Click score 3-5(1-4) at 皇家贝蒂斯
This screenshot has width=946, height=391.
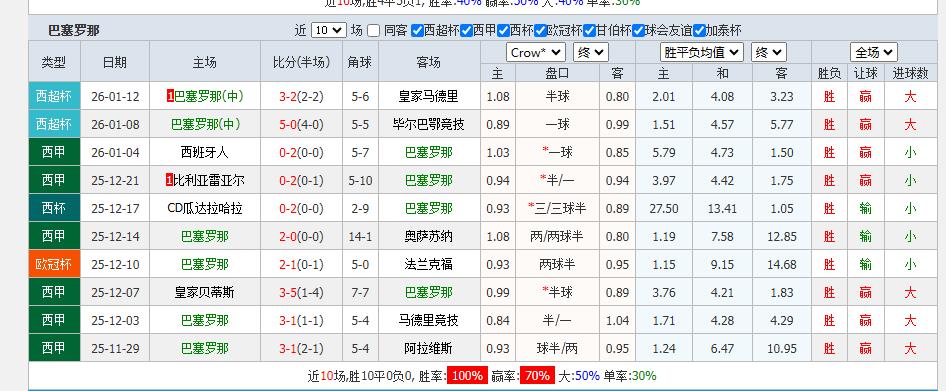[x=301, y=293]
